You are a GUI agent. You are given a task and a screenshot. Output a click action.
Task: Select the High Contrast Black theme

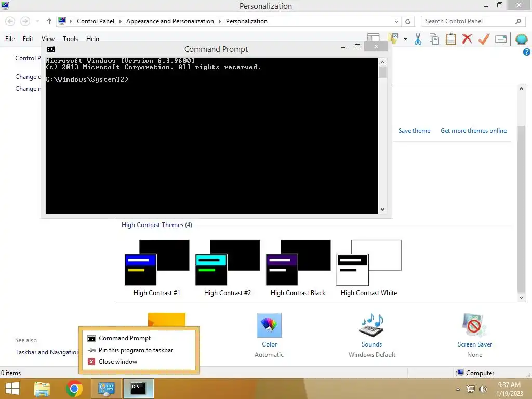coord(298,268)
